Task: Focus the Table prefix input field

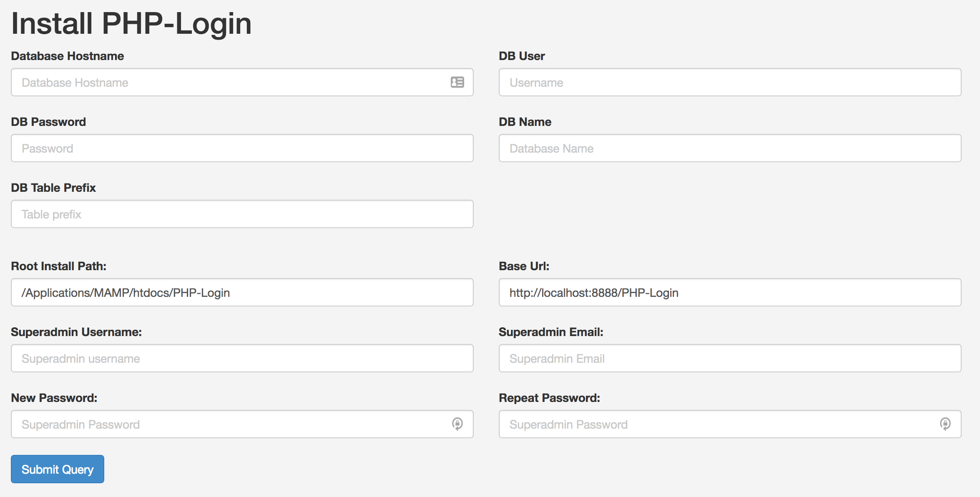Action: coord(242,214)
